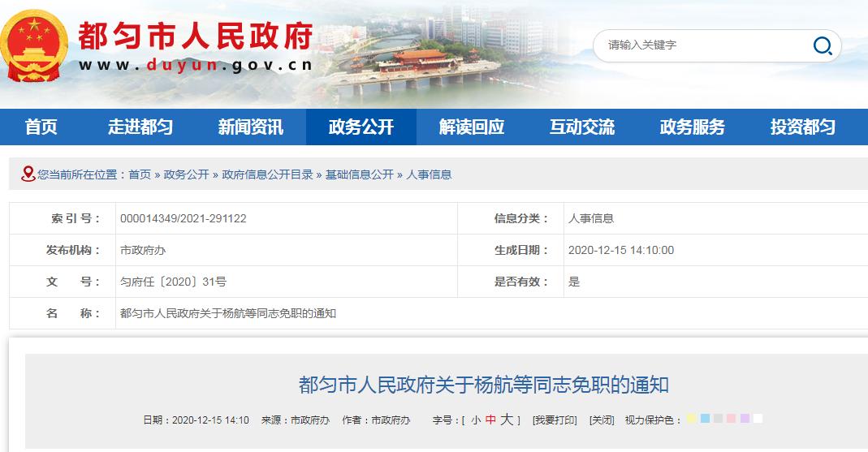Choose the pink eye-protection color
The height and width of the screenshot is (452, 868).
pyautogui.click(x=732, y=418)
